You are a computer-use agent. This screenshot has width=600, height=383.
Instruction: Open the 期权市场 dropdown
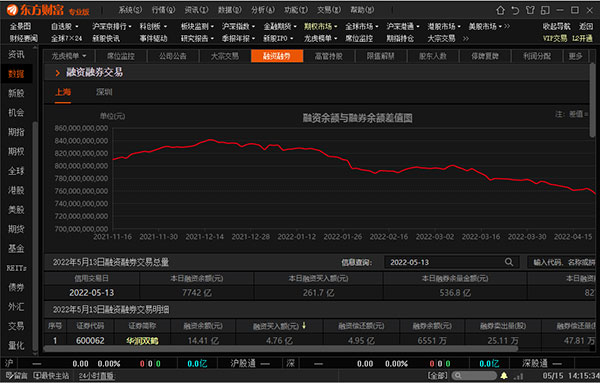pyautogui.click(x=336, y=26)
